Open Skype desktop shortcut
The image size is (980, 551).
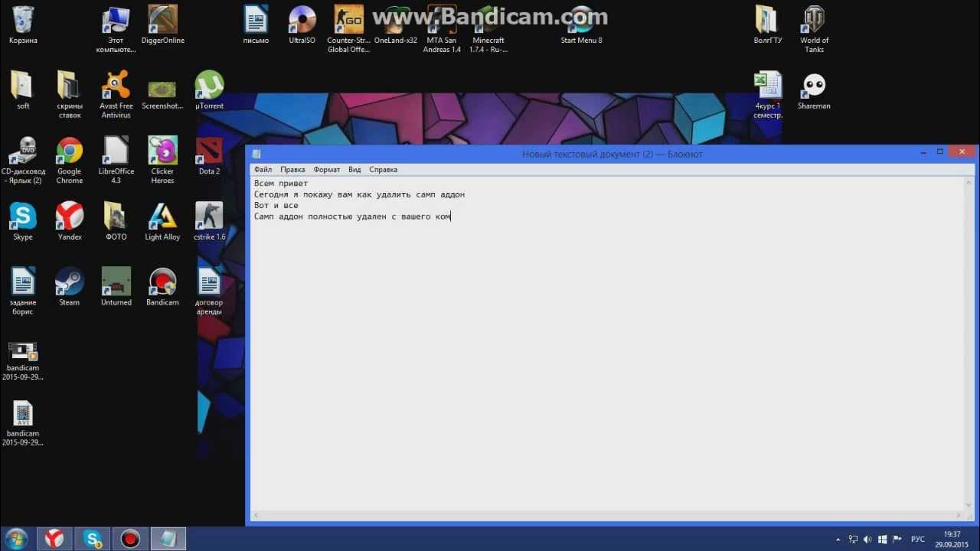23,222
